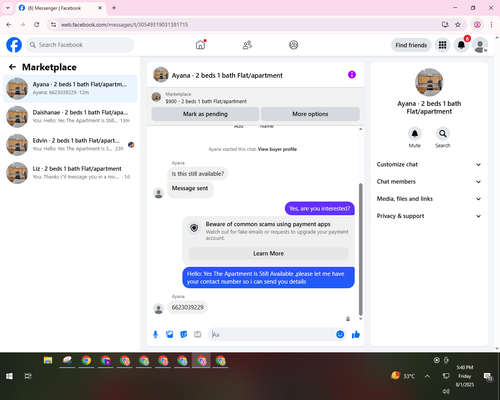Click Find friends button
The width and height of the screenshot is (500, 400).
pos(411,45)
